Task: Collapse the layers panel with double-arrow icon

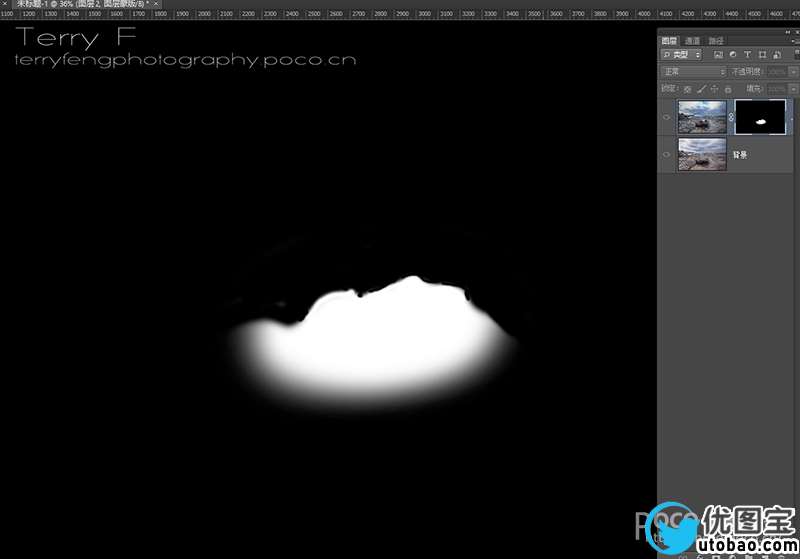Action: (x=787, y=32)
